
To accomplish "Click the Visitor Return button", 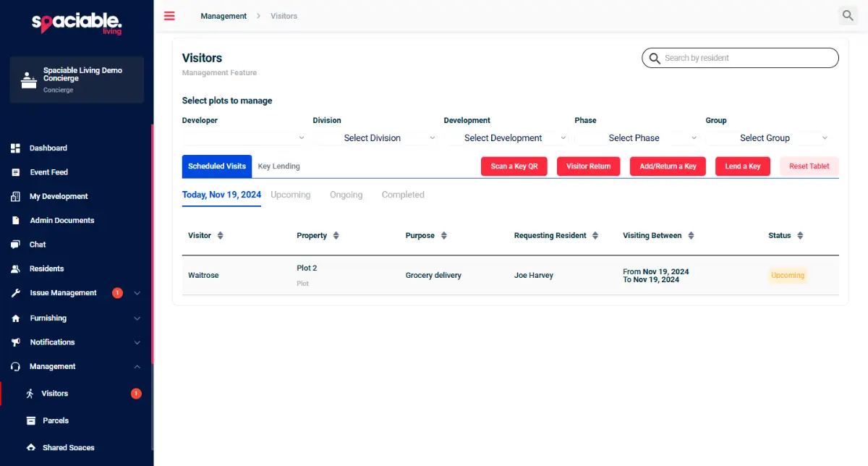I will coord(589,166).
